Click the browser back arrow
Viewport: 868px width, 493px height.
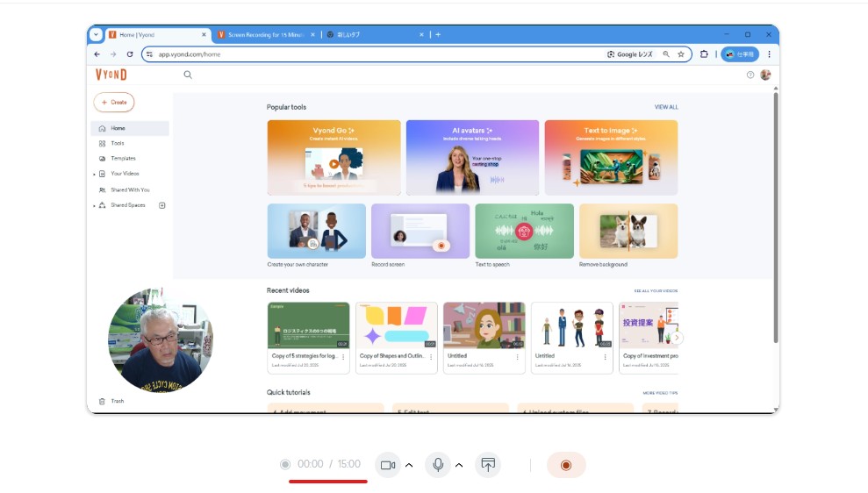(97, 54)
